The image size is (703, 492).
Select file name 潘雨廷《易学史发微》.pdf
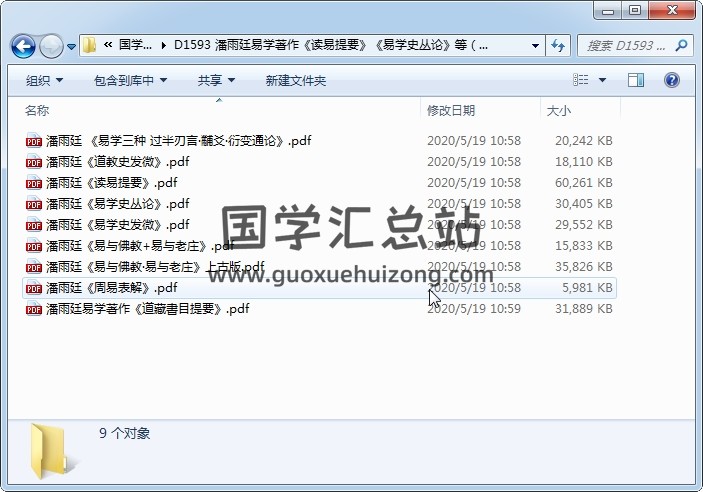[x=117, y=225]
